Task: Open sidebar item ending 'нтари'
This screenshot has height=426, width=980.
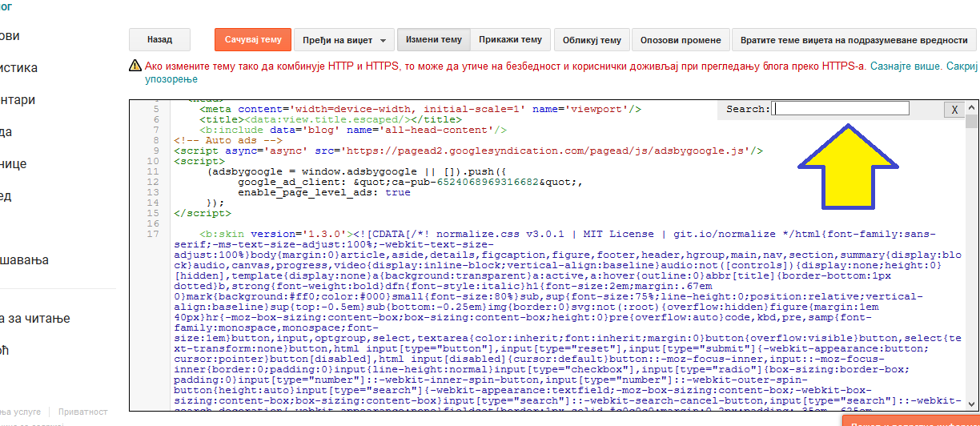Action: [18, 100]
